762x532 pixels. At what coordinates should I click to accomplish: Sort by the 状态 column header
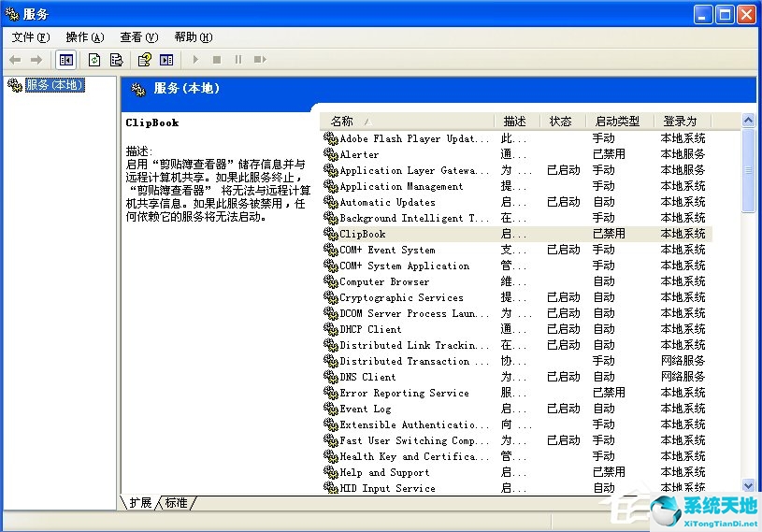(x=563, y=121)
